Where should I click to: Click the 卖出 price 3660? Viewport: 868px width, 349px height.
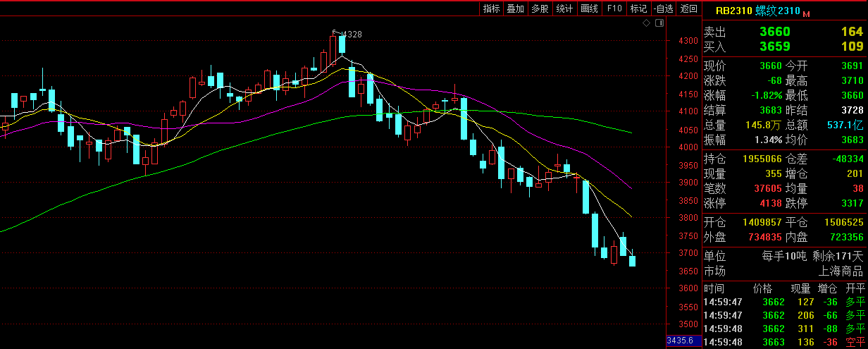(x=774, y=32)
